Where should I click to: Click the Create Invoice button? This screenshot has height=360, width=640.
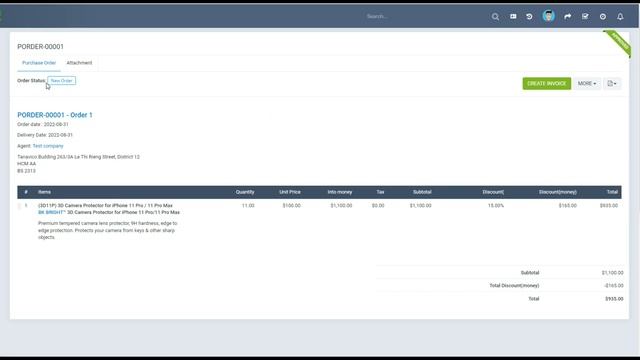pos(547,83)
